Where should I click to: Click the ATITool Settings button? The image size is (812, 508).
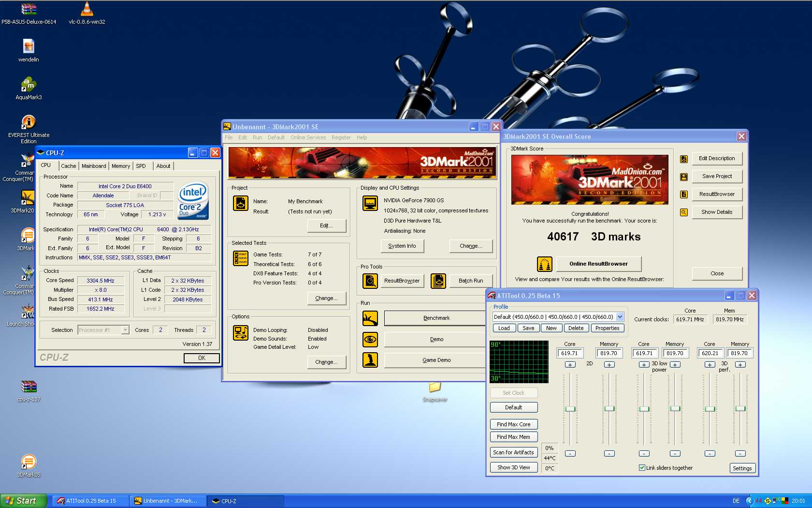pyautogui.click(x=742, y=468)
